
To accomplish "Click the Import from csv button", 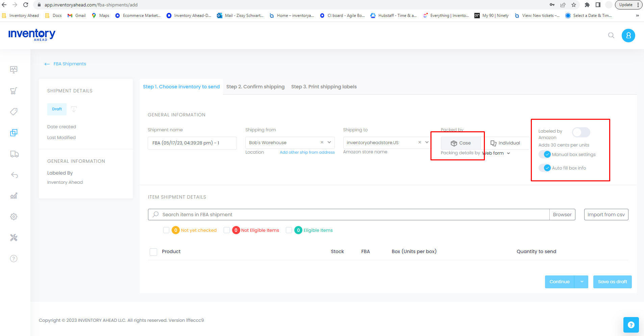I will pos(606,215).
